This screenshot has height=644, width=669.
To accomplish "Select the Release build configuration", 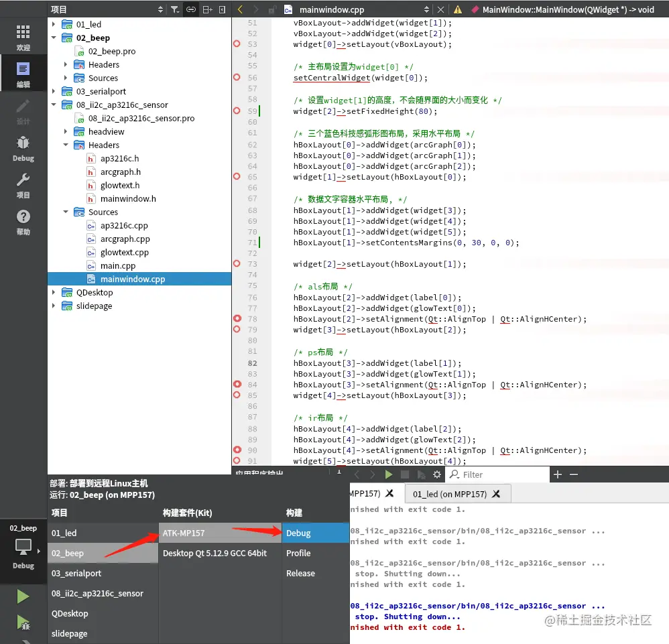I will click(316, 573).
